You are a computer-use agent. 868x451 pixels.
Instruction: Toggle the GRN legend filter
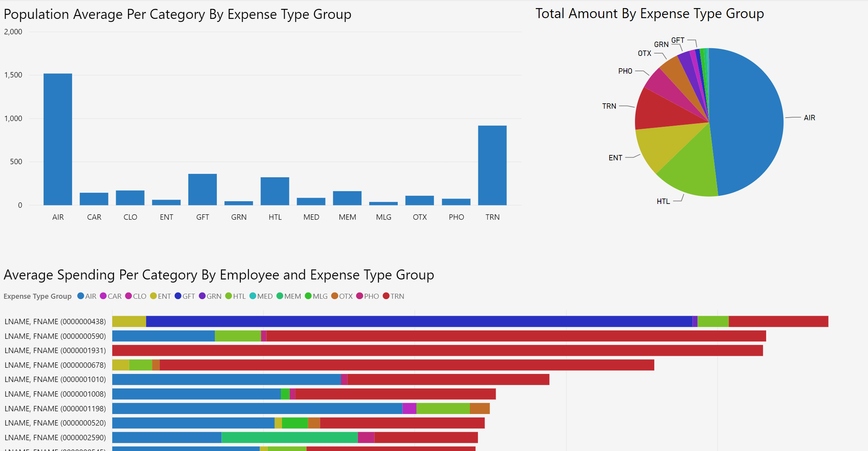tap(203, 296)
